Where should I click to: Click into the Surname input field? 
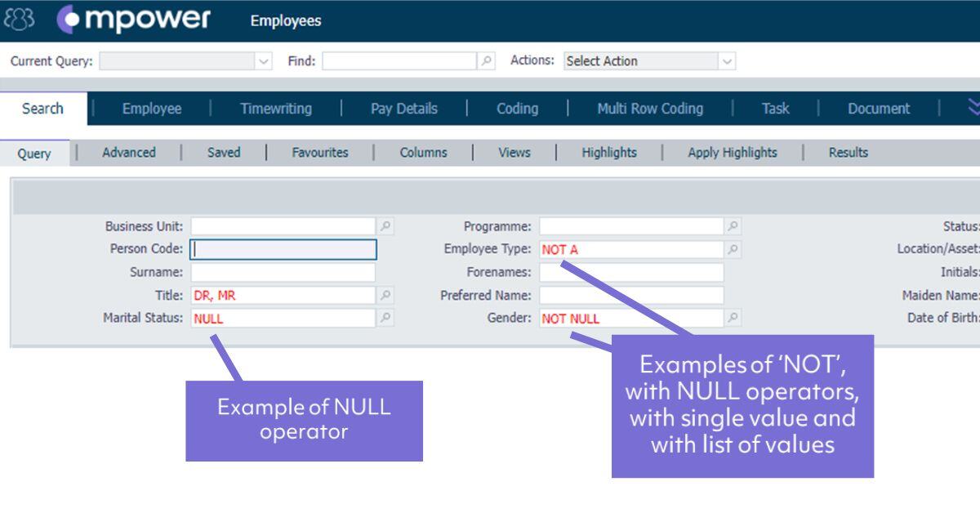[x=283, y=272]
